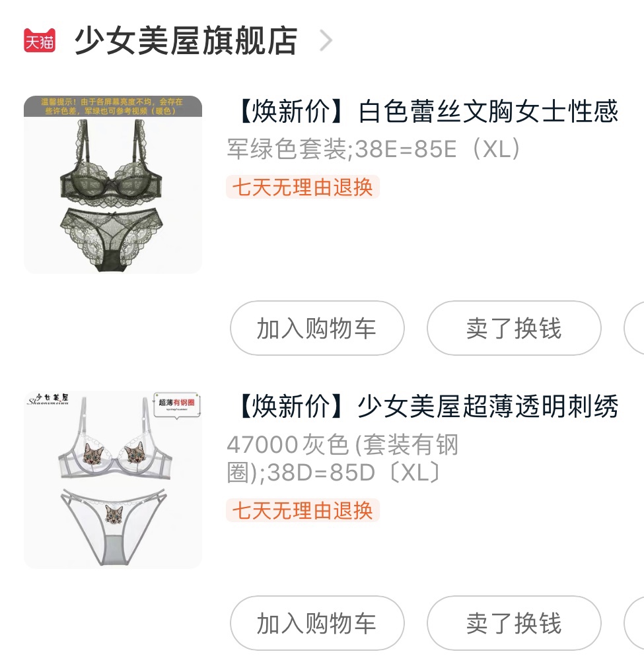Open the 少女美屋超薄透明刺绣 product title

(428, 406)
